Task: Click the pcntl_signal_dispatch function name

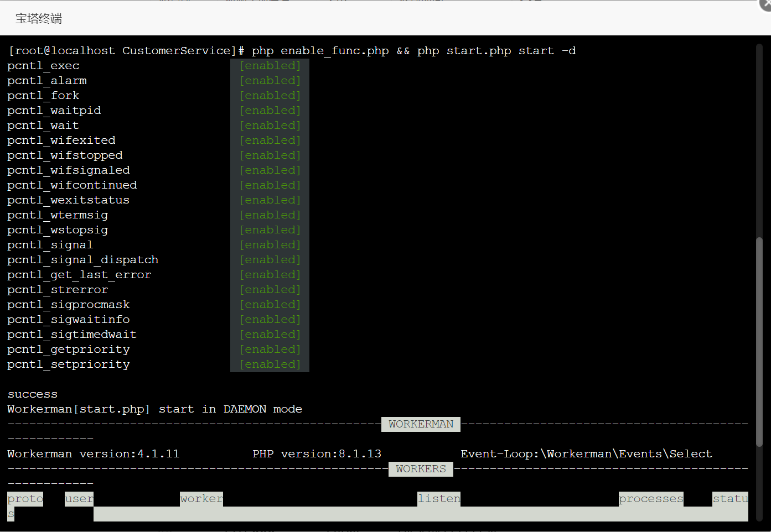Action: coord(83,260)
